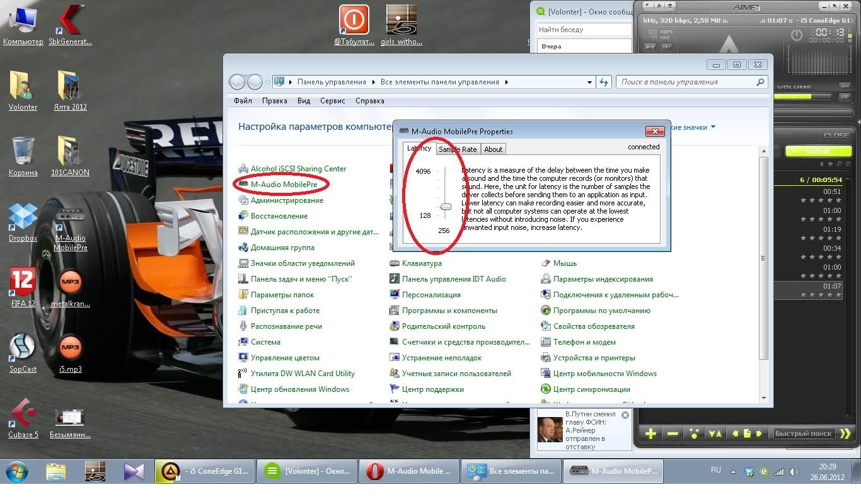Open Телефон и модем icon

(x=546, y=342)
